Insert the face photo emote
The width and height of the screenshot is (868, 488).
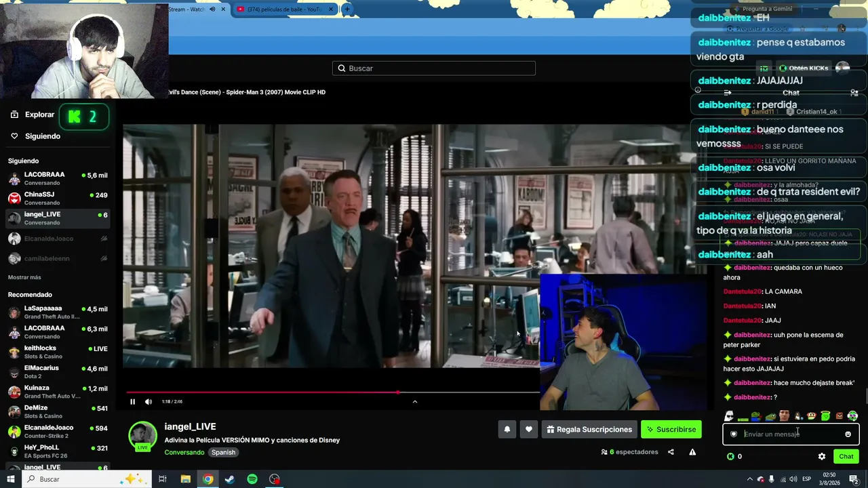784,416
